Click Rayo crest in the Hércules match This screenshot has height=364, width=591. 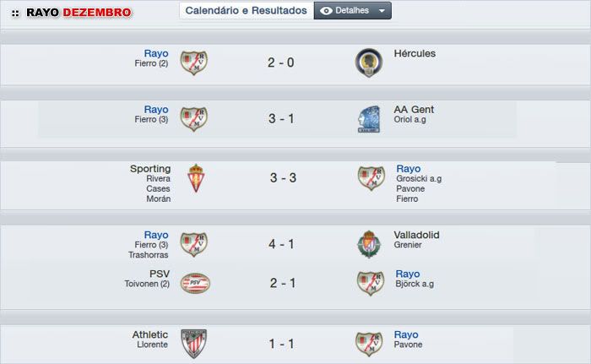point(194,62)
